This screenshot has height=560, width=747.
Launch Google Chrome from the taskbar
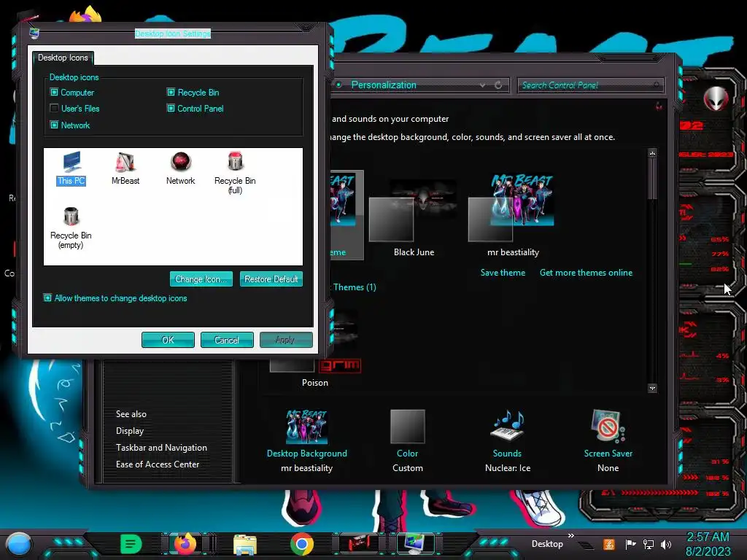(x=301, y=544)
